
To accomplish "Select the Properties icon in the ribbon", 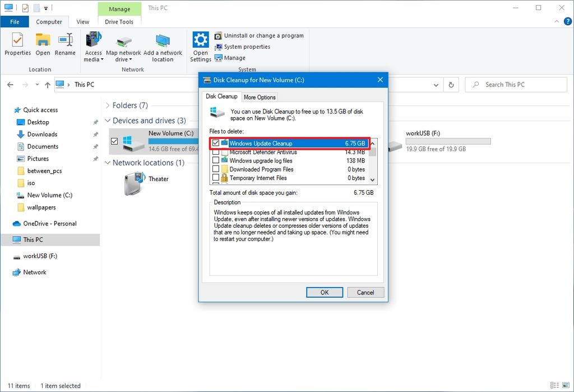I will click(17, 45).
